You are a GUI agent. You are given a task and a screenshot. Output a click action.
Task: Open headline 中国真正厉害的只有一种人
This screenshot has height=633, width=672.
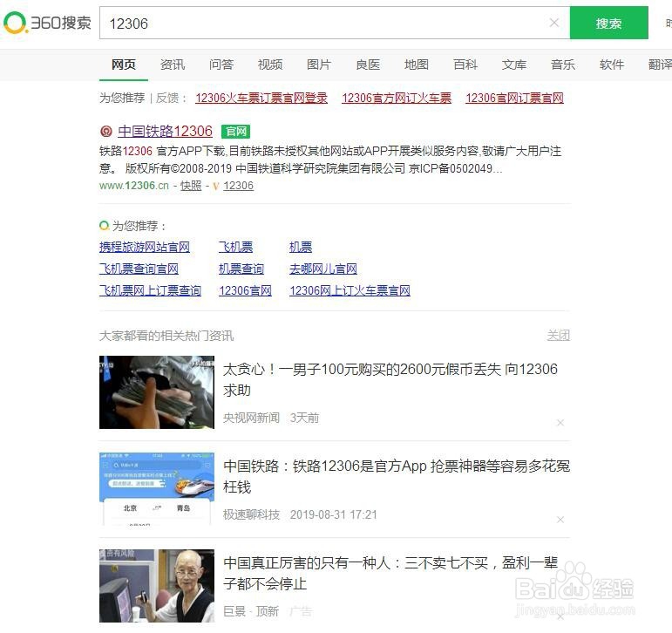coord(390,573)
